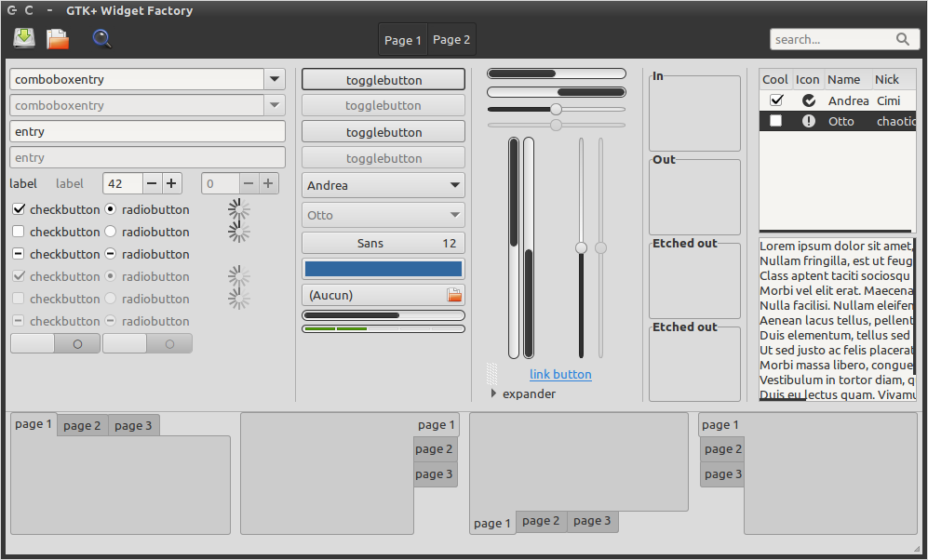Click the window resize grip at bottom right
This screenshot has width=928, height=560.
point(917,549)
